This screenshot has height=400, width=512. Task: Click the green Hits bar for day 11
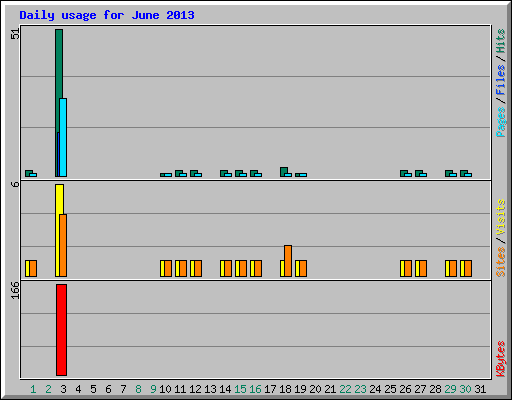[179, 173]
